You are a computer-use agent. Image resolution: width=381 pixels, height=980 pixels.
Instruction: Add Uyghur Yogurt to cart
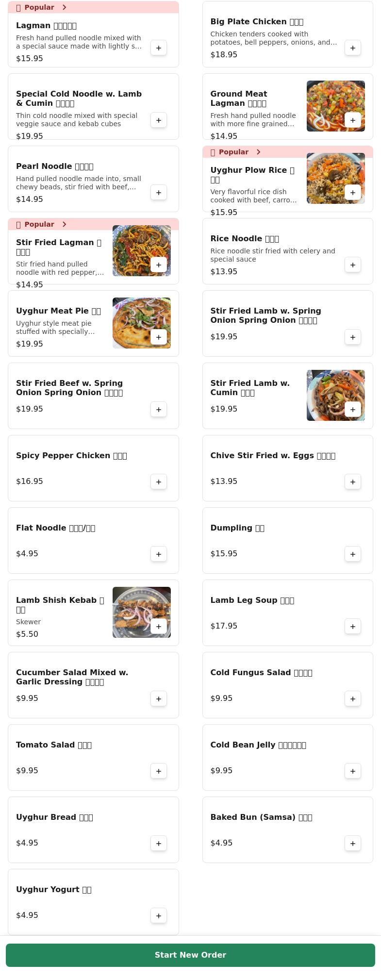[x=159, y=916]
